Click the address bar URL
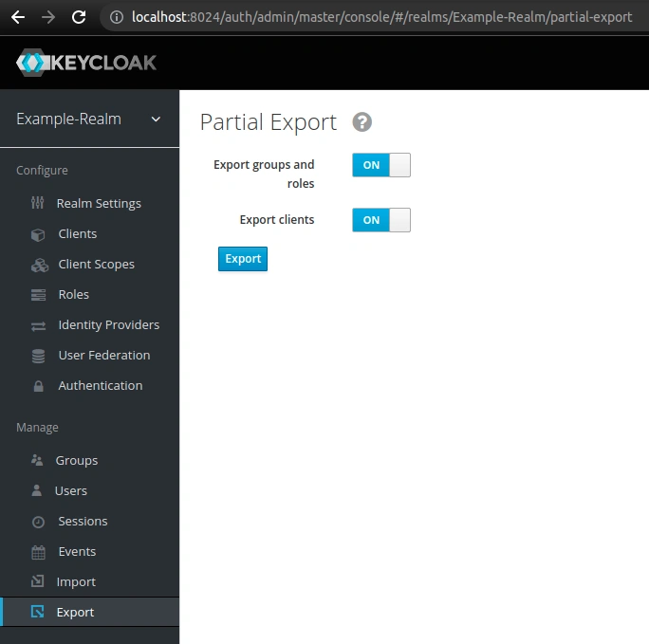 (x=381, y=17)
